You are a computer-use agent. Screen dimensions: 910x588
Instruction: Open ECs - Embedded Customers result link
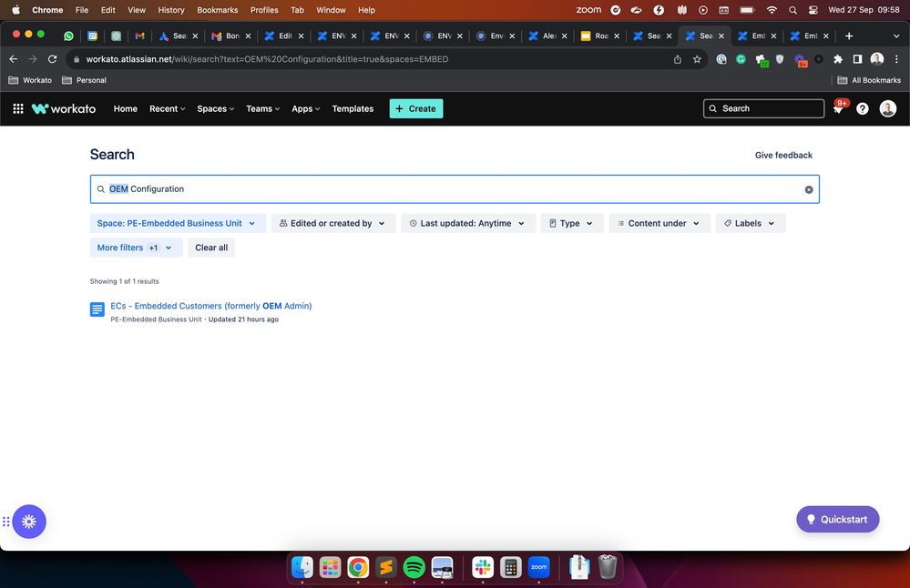coord(211,306)
